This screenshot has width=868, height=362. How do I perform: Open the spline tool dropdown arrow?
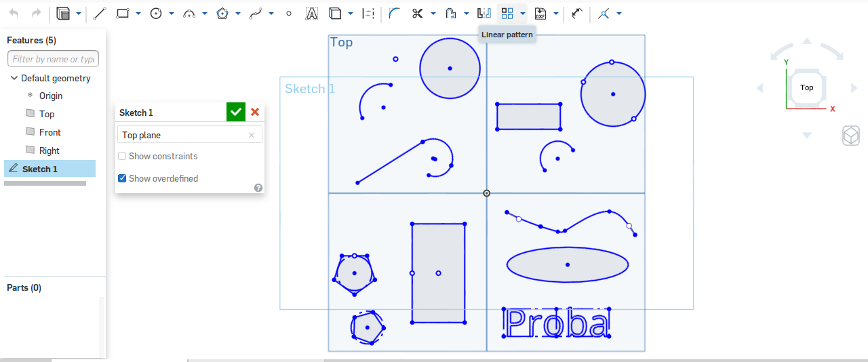[271, 14]
